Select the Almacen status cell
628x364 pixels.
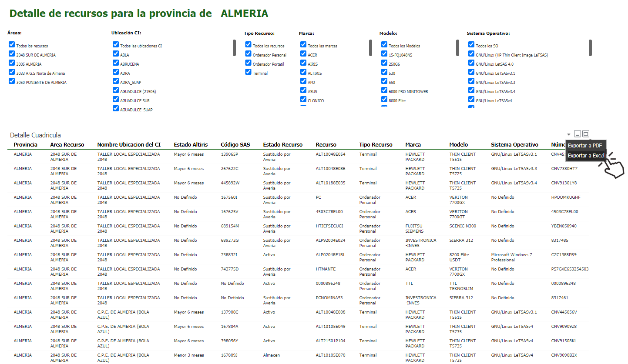point(271,355)
